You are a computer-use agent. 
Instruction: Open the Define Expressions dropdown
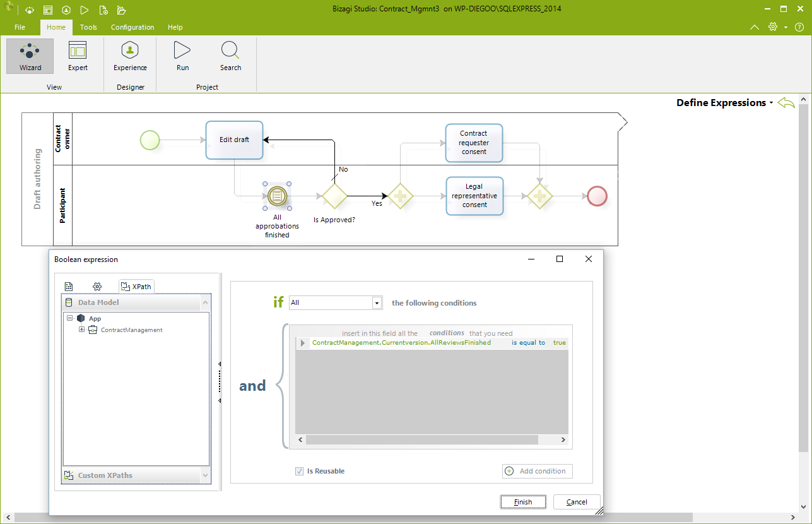tap(771, 103)
